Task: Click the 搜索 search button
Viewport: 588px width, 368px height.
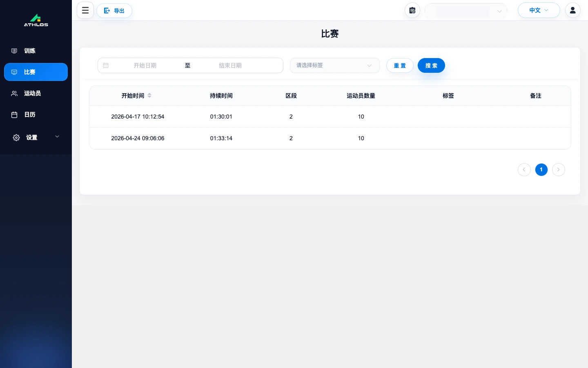Action: click(431, 65)
